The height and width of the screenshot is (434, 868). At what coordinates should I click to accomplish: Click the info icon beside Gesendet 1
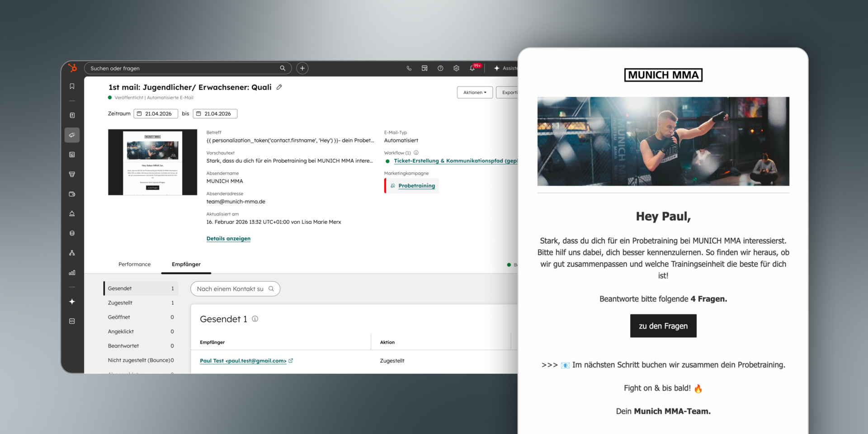[255, 319]
